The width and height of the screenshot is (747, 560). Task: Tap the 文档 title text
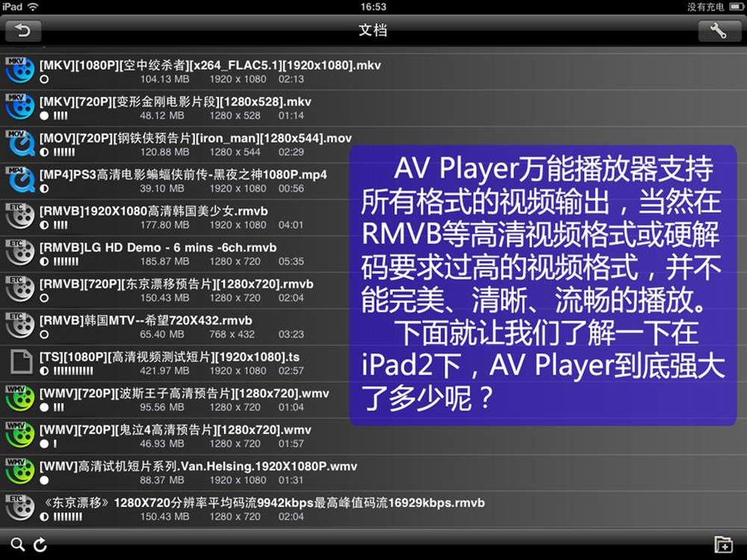373,31
